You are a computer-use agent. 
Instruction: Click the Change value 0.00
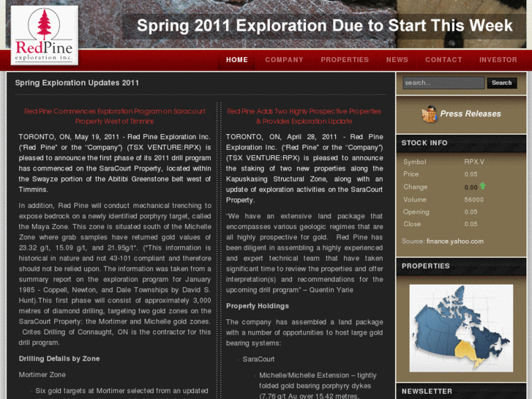click(471, 187)
